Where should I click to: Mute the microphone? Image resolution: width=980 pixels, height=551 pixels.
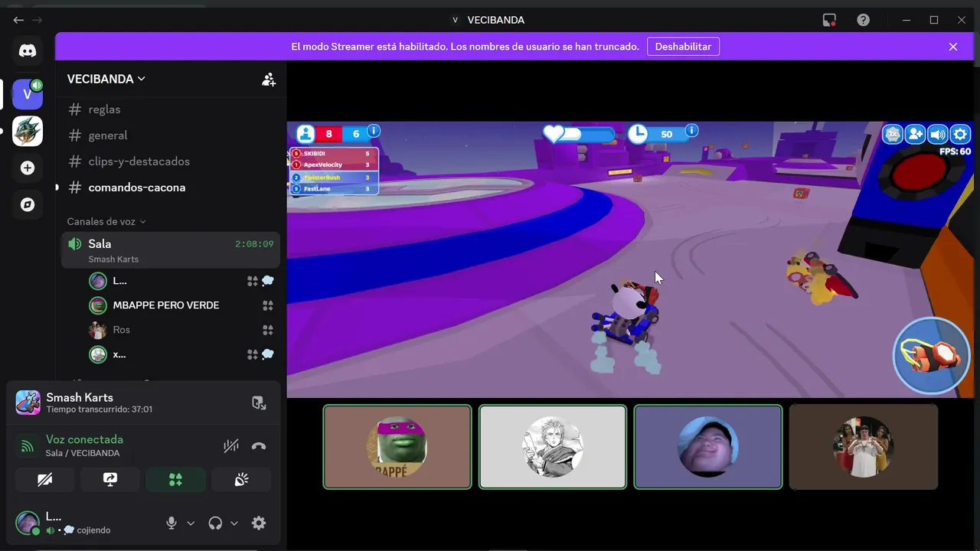tap(171, 523)
